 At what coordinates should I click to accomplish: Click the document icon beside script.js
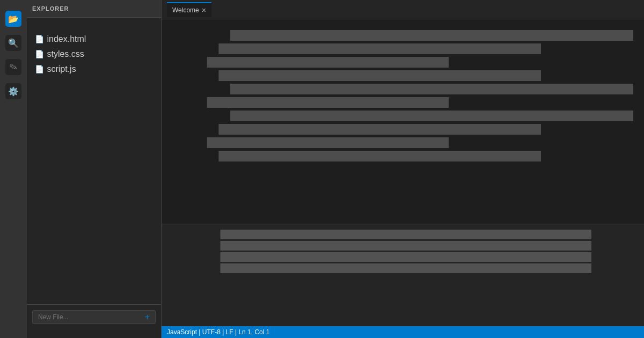pyautogui.click(x=40, y=69)
